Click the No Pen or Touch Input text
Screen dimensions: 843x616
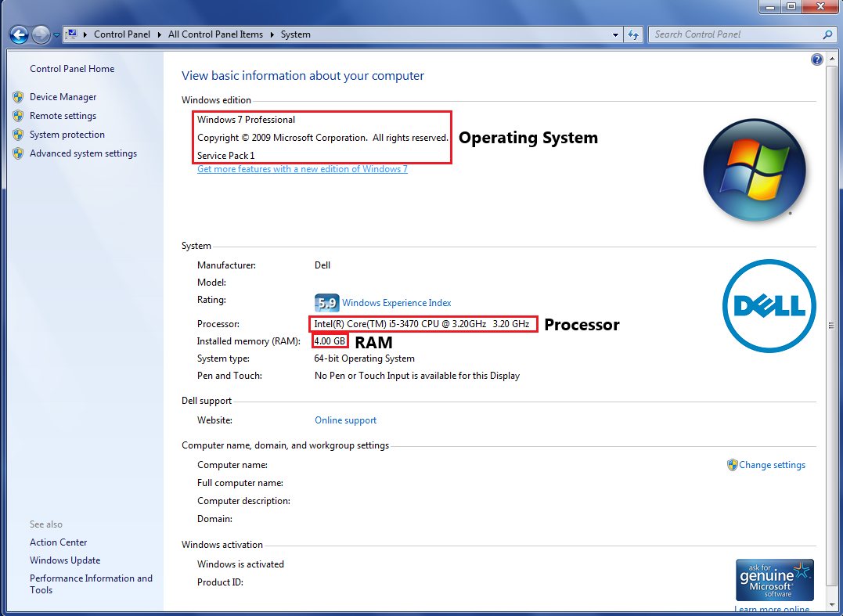click(x=417, y=376)
